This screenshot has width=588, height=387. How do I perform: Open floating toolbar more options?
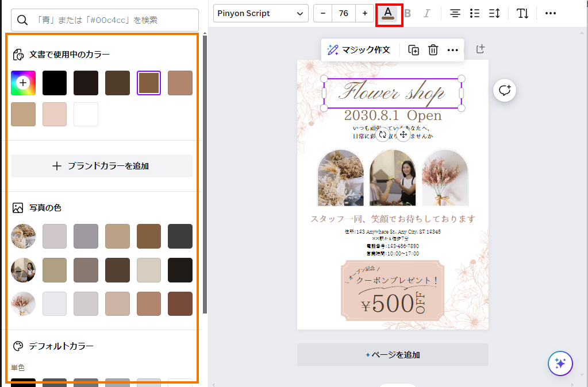452,50
